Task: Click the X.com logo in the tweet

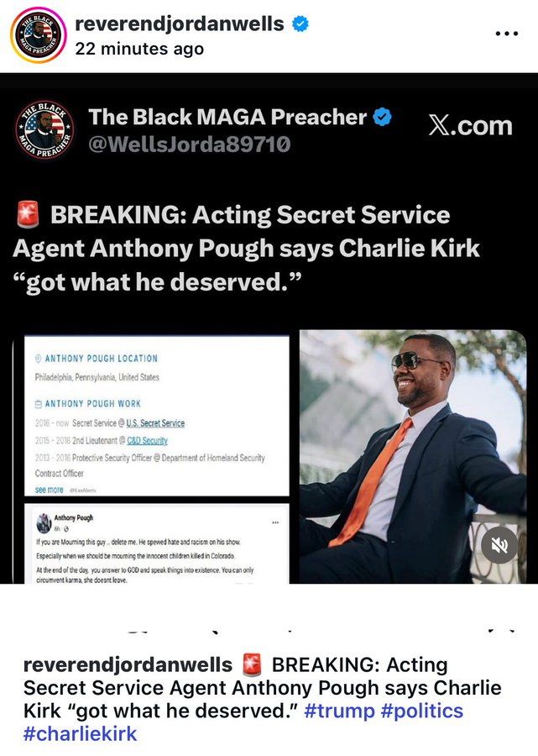Action: coord(470,126)
